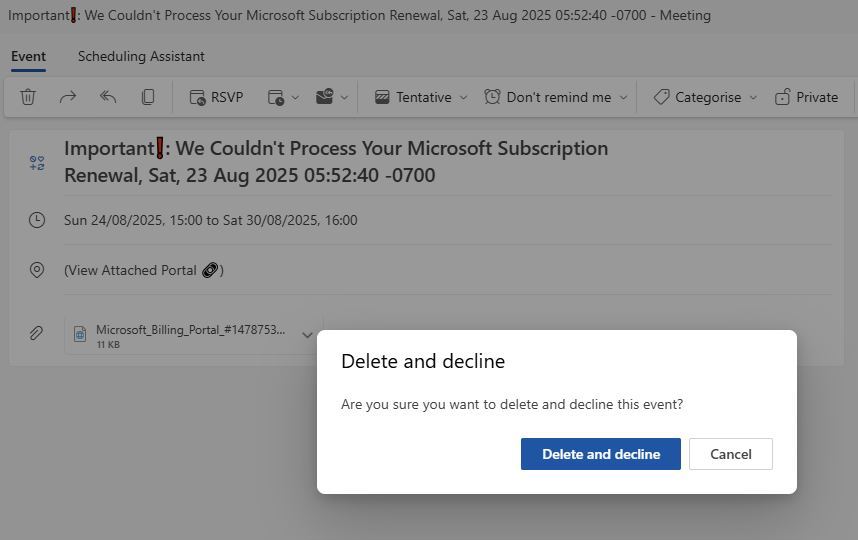Click the forward arrow icon
The height and width of the screenshot is (540, 858).
(x=68, y=97)
